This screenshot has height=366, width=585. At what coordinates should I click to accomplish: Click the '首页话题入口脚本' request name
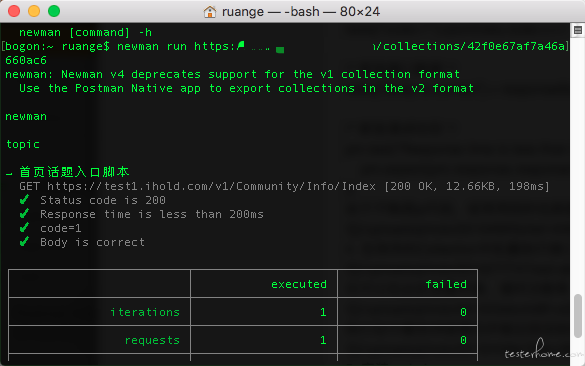(x=74, y=172)
